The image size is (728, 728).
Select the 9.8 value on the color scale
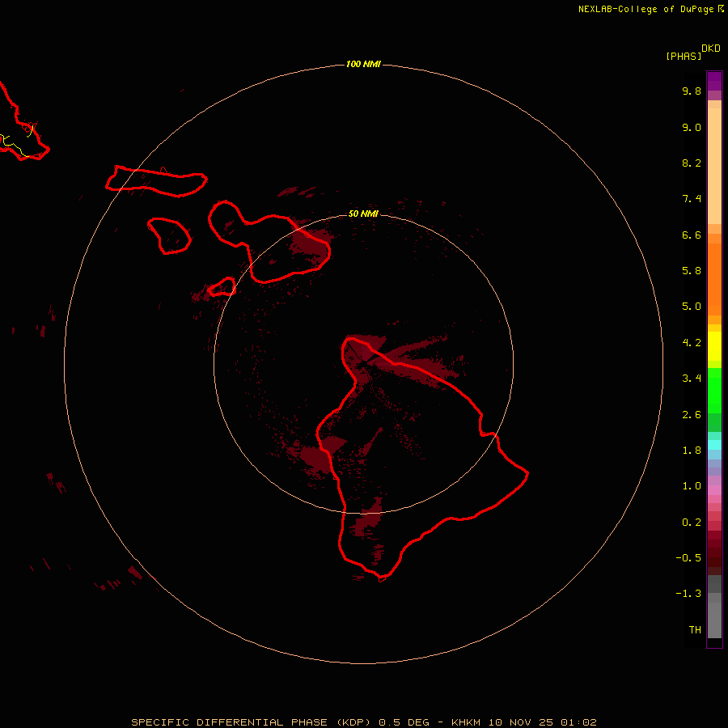pos(692,91)
